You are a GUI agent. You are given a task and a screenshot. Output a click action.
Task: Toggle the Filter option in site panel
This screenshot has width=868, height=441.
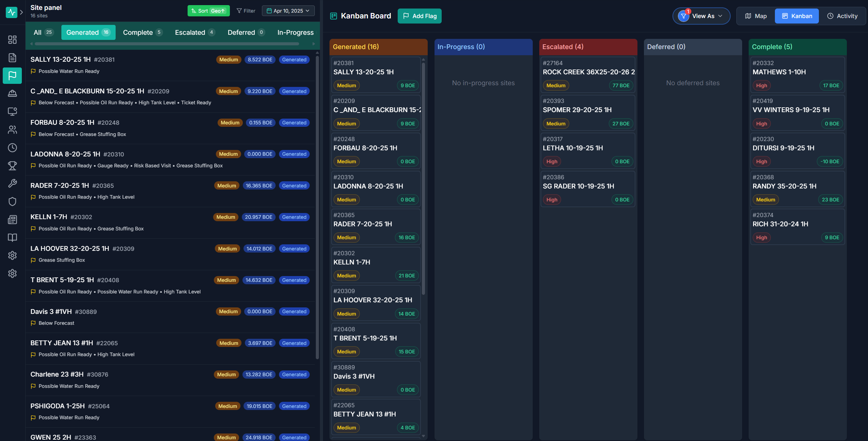pyautogui.click(x=246, y=11)
